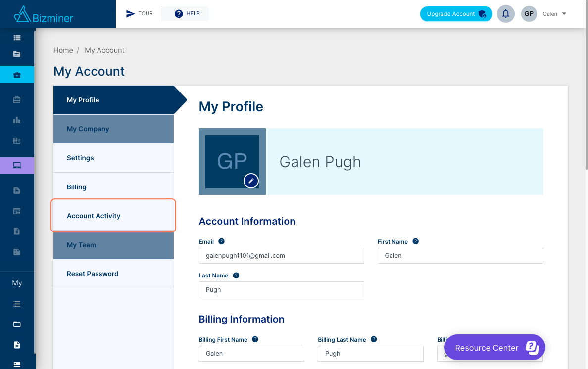
Task: Open the Billing tab
Action: pos(114,187)
